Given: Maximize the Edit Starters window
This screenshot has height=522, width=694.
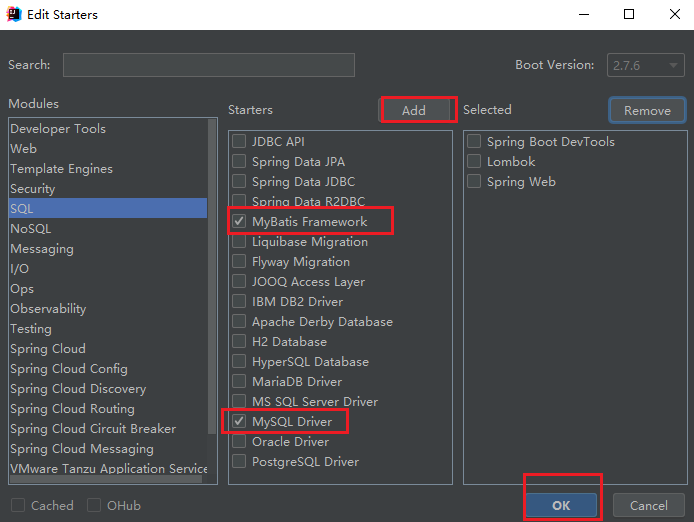Looking at the screenshot, I should [x=628, y=15].
